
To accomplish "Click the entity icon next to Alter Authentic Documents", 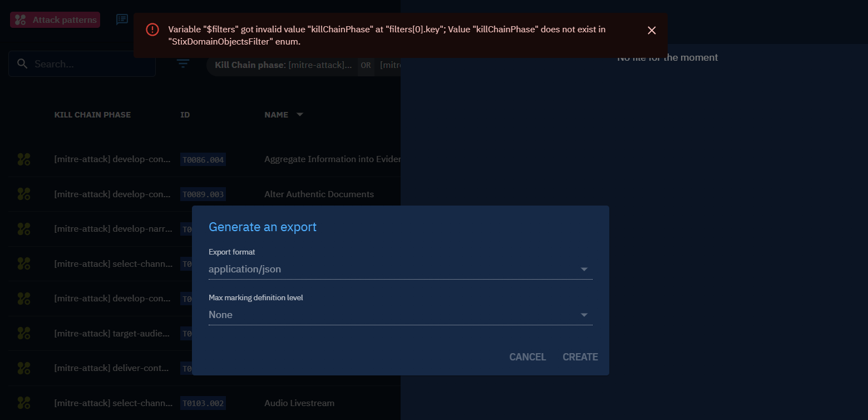I will (23, 194).
